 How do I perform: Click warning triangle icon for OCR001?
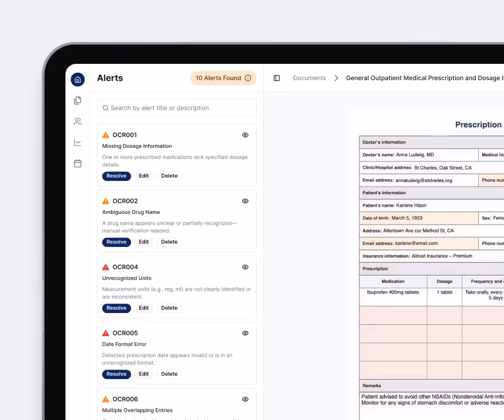click(x=105, y=135)
